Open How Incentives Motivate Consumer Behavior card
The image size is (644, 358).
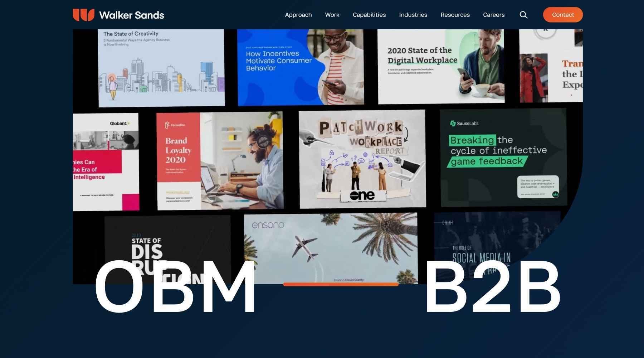pos(301,67)
